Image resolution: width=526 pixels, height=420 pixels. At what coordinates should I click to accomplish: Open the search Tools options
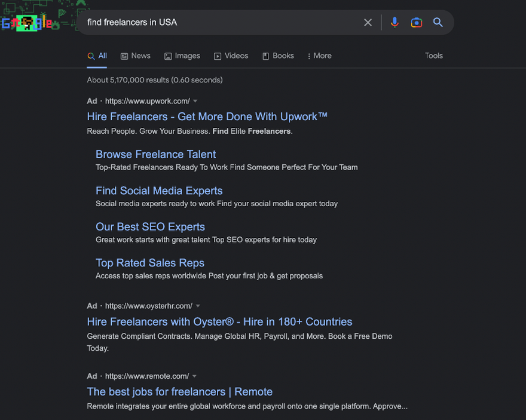click(434, 56)
